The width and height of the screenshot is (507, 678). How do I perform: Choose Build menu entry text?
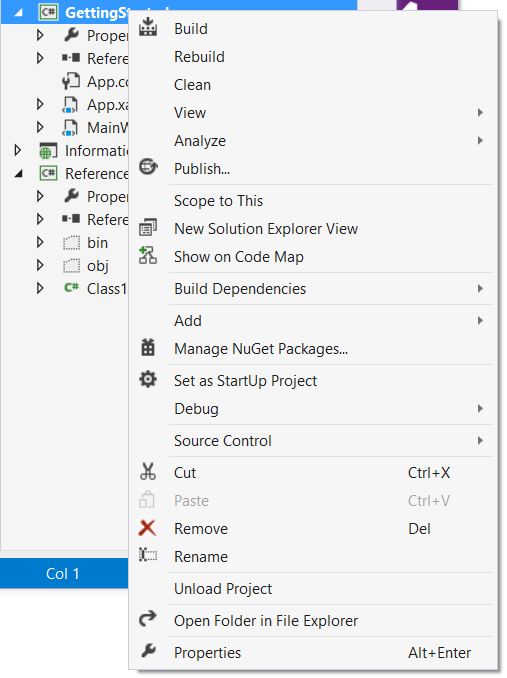(x=191, y=29)
